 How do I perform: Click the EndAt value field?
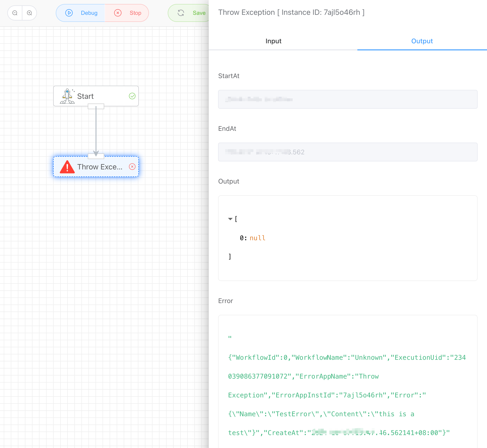(347, 152)
